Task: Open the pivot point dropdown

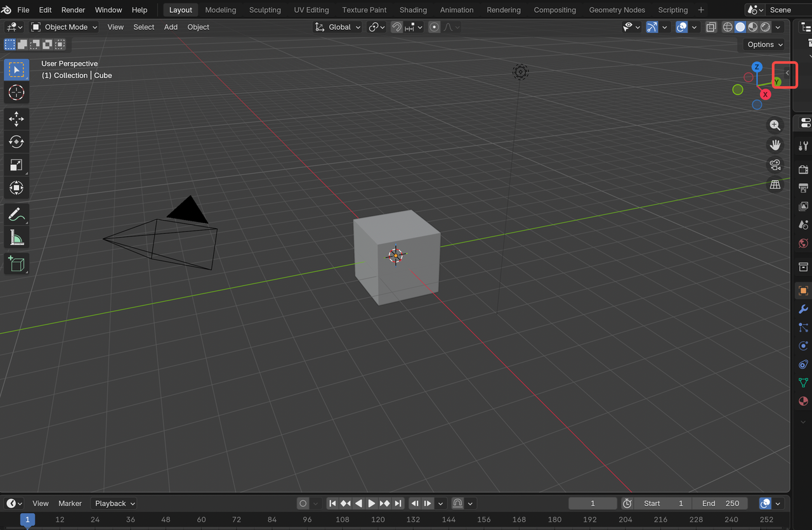Action: coord(377,27)
